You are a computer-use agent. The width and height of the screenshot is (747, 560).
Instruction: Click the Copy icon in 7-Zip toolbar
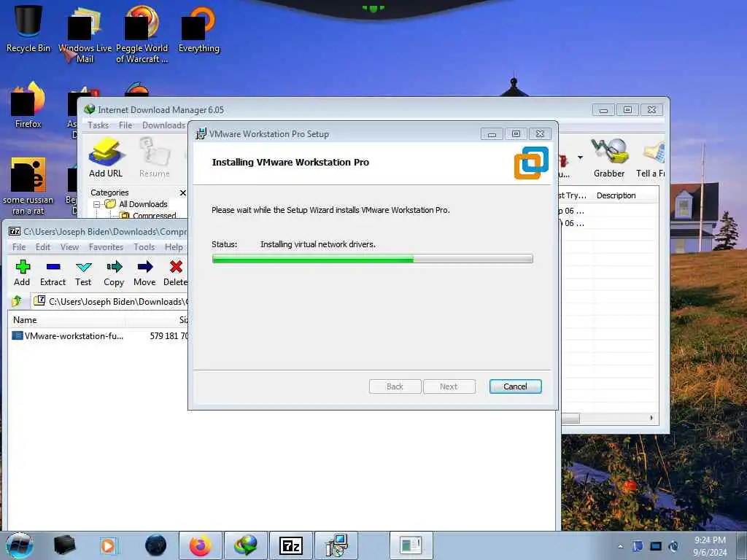114,273
